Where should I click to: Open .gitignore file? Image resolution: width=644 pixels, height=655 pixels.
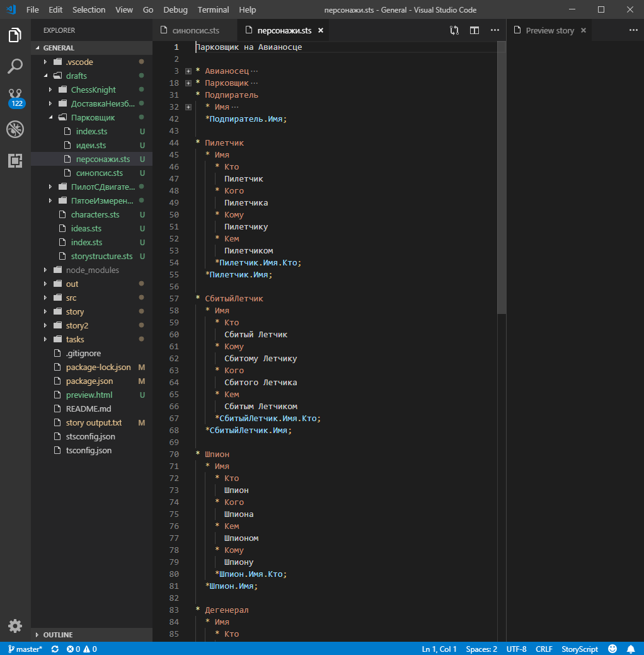pos(91,354)
